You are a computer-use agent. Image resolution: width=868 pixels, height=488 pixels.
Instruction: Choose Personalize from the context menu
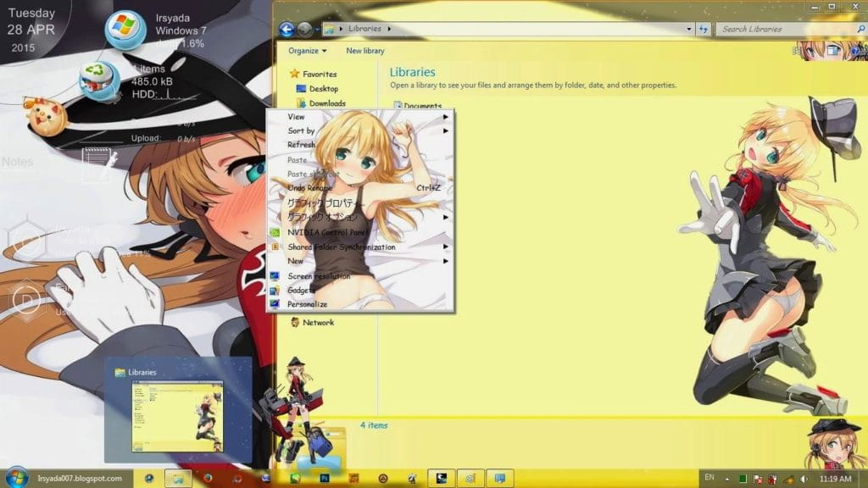point(307,303)
